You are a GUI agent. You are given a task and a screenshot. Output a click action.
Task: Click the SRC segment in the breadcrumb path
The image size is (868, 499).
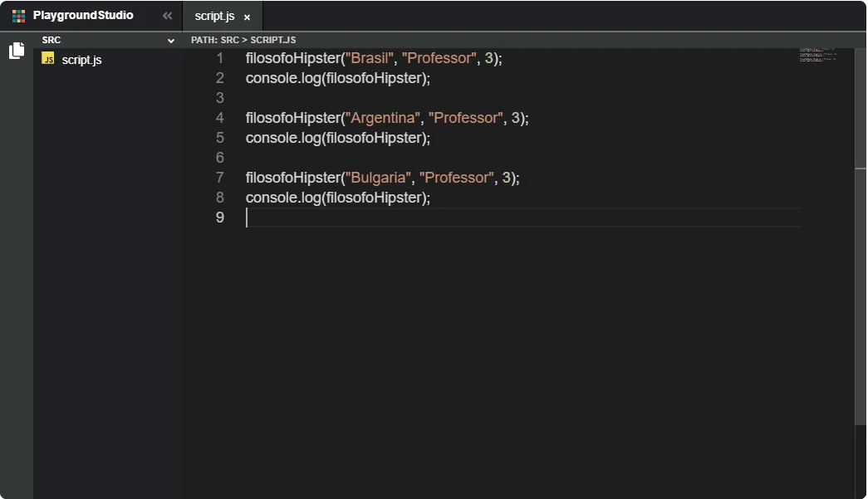(x=229, y=40)
